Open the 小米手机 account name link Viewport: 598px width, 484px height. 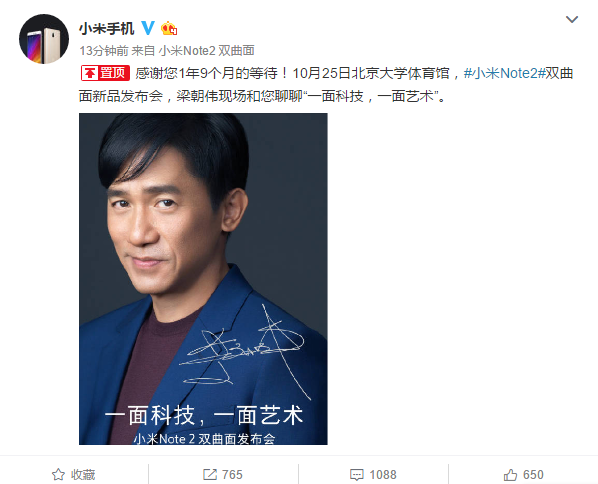pos(107,29)
